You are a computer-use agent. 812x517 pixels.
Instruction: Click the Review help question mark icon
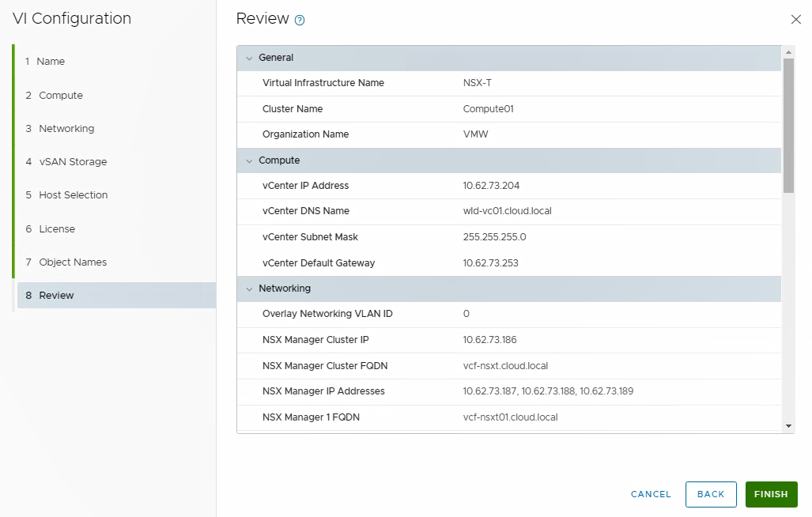[x=300, y=21]
